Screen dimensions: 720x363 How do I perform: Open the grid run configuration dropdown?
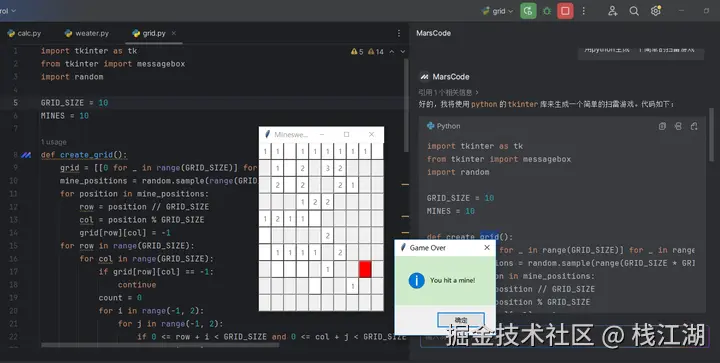(498, 11)
